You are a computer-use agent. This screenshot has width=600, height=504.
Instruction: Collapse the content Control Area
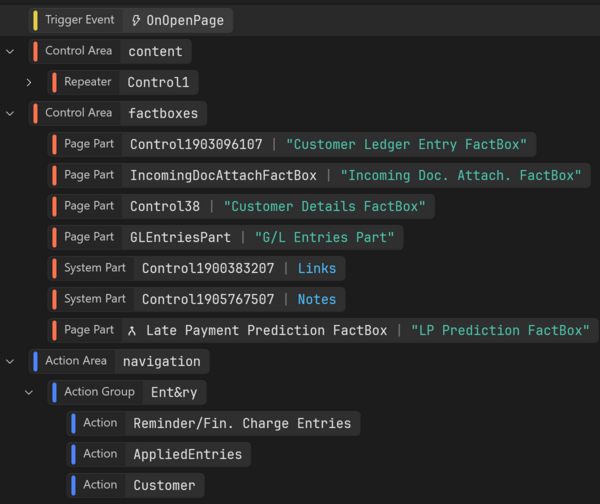point(10,51)
